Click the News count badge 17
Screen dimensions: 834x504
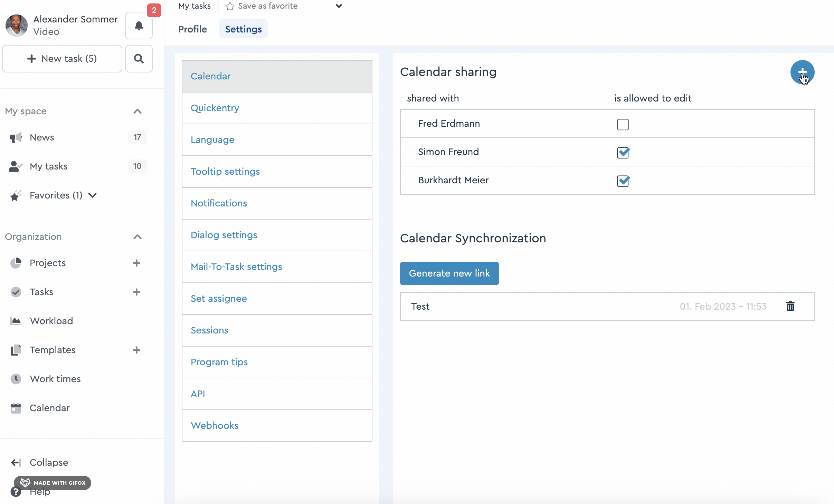(x=137, y=137)
